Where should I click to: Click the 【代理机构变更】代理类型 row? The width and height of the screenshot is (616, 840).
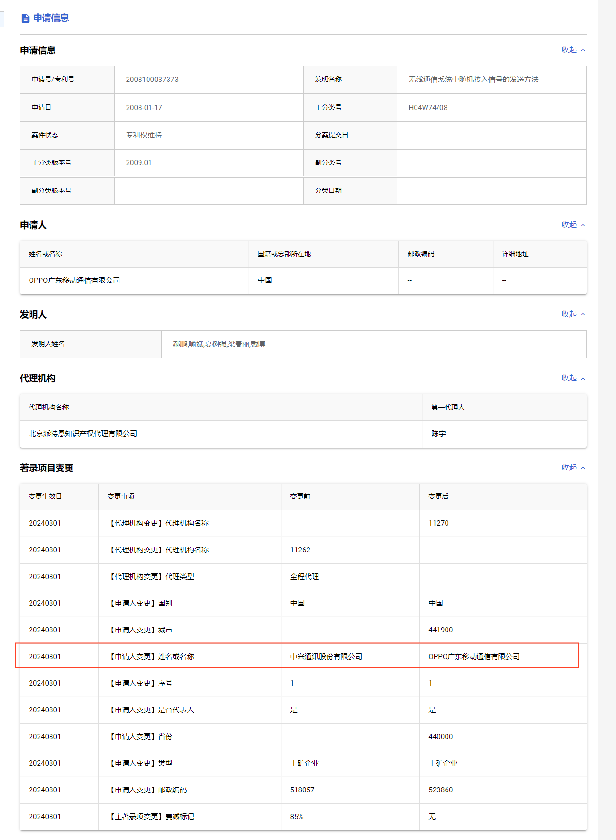pos(303,577)
